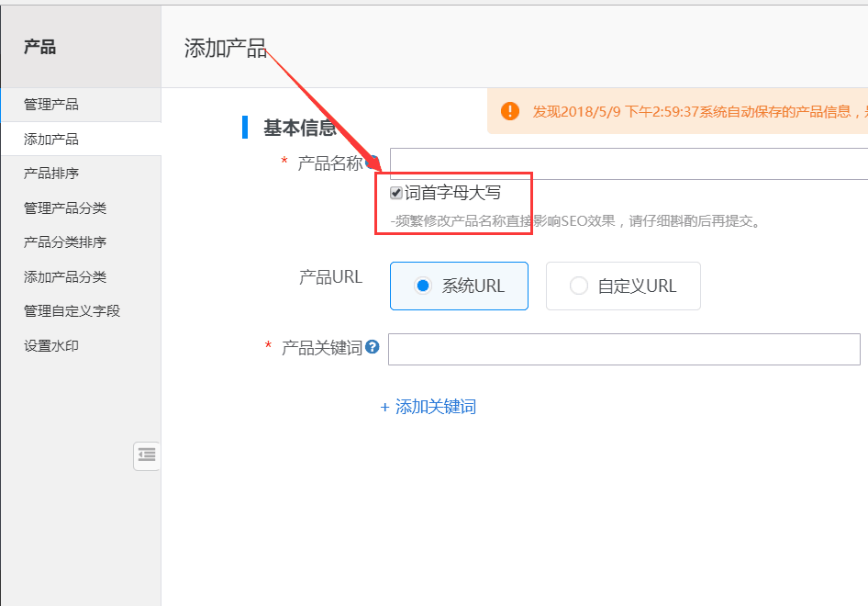Select the 系统URL radio button
The width and height of the screenshot is (868, 606).
coord(423,286)
